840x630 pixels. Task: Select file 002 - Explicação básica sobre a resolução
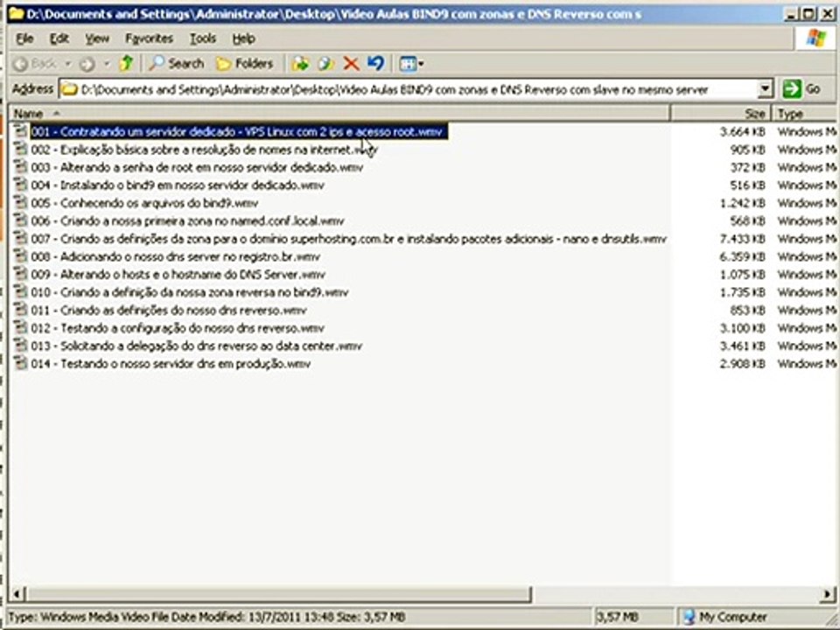tap(205, 150)
